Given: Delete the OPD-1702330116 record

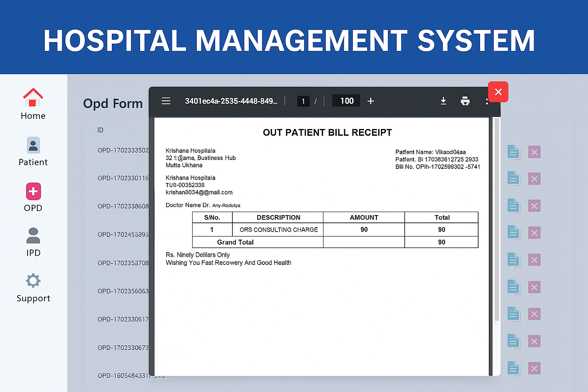Looking at the screenshot, I should point(534,179).
